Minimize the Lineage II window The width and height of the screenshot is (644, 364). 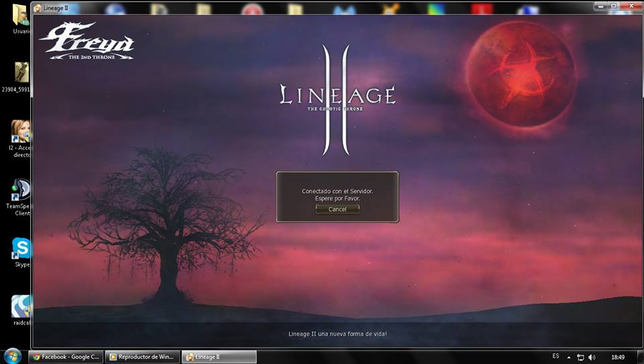(600, 6)
